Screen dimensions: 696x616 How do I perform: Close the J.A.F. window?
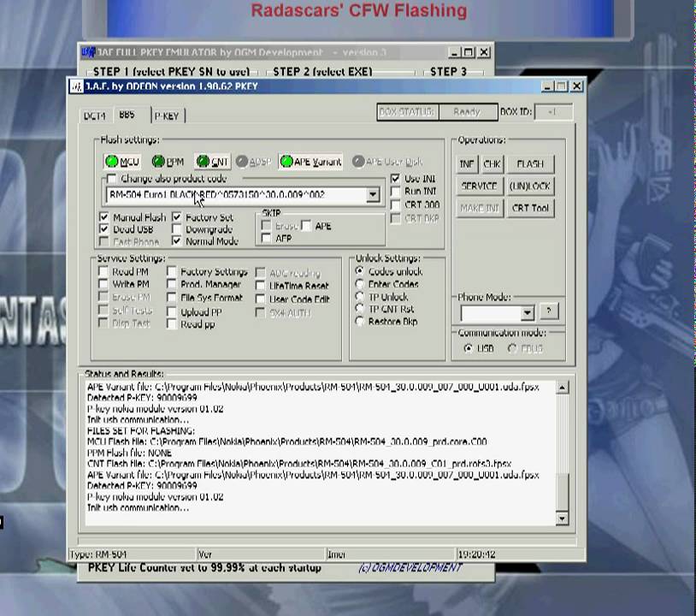576,86
